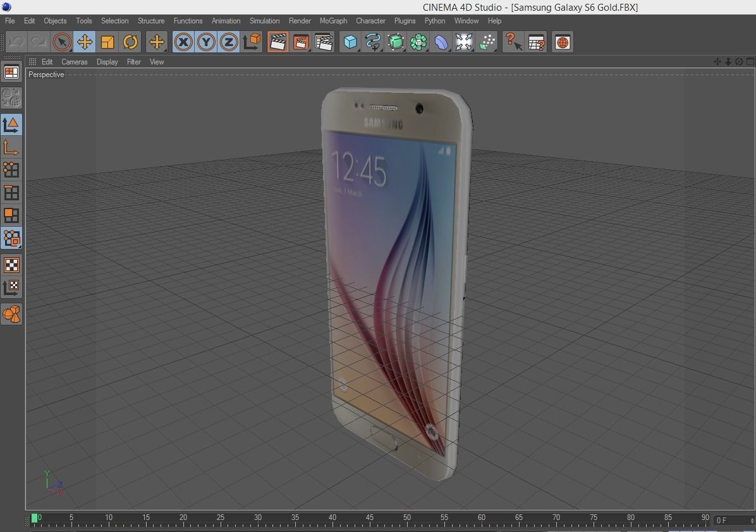Open the Structure menu
The height and width of the screenshot is (532, 756).
[151, 21]
